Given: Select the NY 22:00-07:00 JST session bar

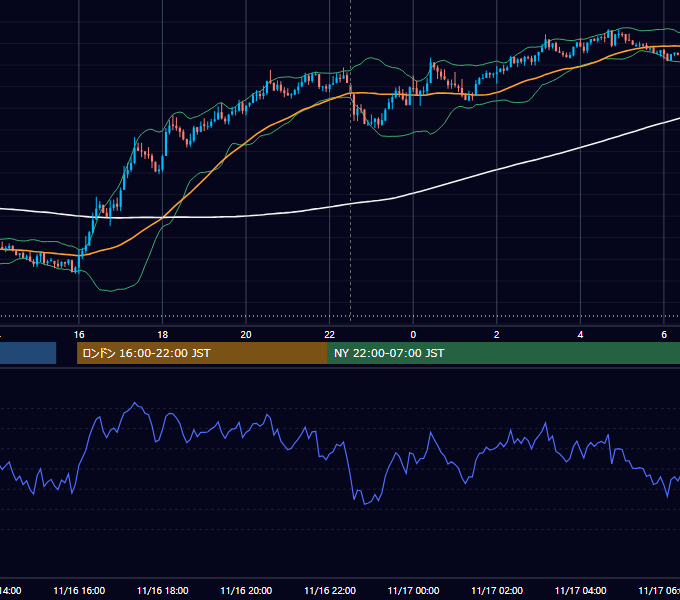Looking at the screenshot, I should tap(503, 353).
